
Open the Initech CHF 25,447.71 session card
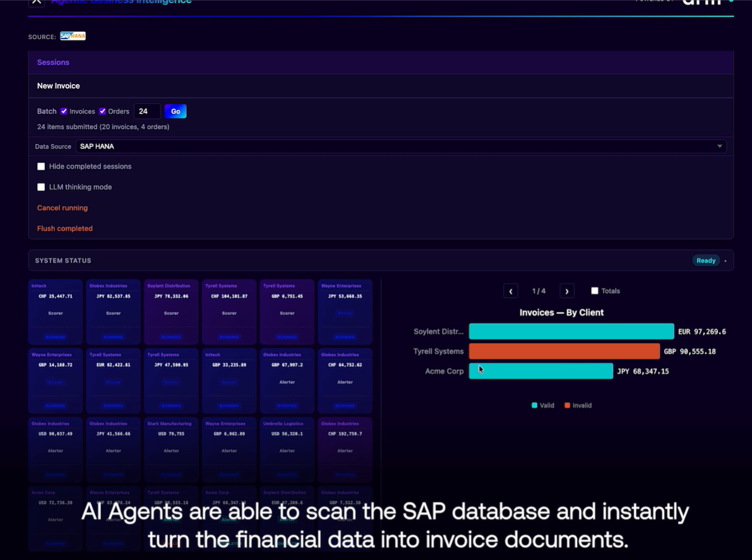pos(56,312)
